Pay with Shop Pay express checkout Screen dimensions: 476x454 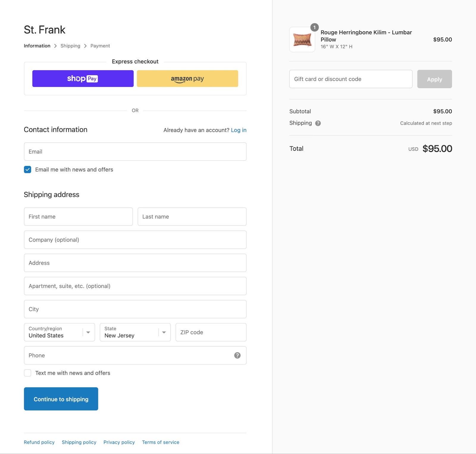(83, 78)
